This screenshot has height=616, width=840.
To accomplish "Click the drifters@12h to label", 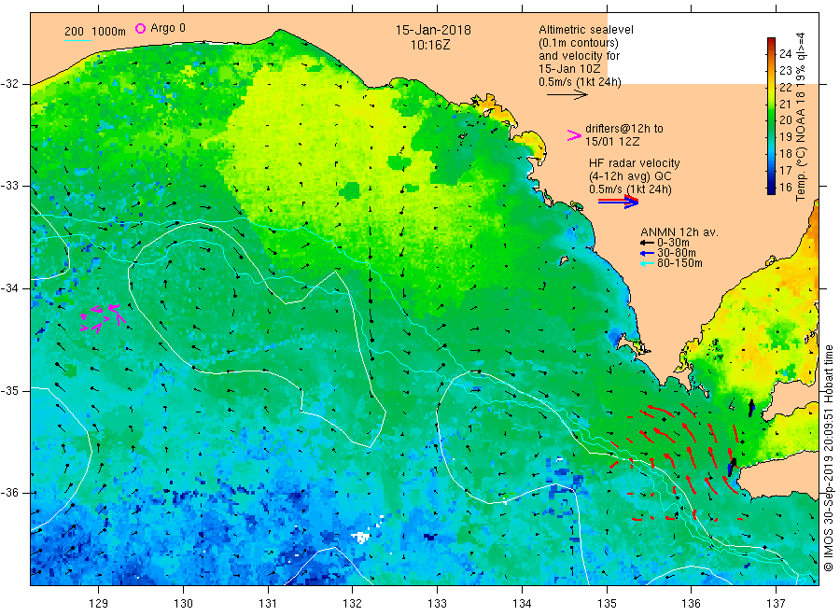I will tap(624, 129).
